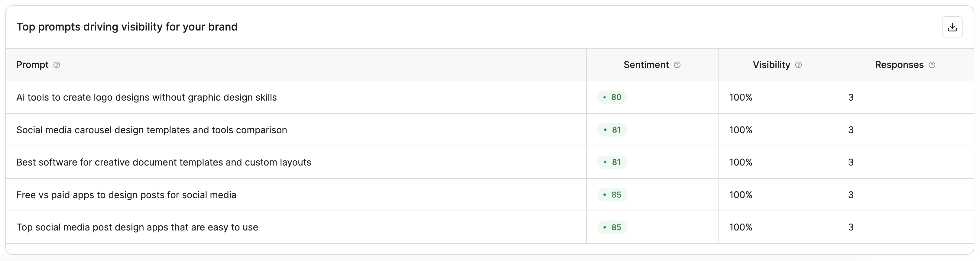Open the creative document templates prompt
Viewport: 980px width, 261px height.
164,162
